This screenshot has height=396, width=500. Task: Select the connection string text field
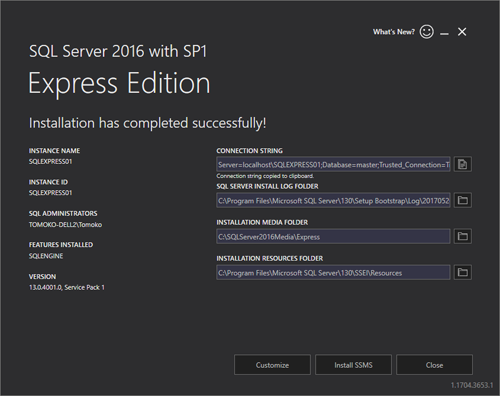tap(333, 164)
